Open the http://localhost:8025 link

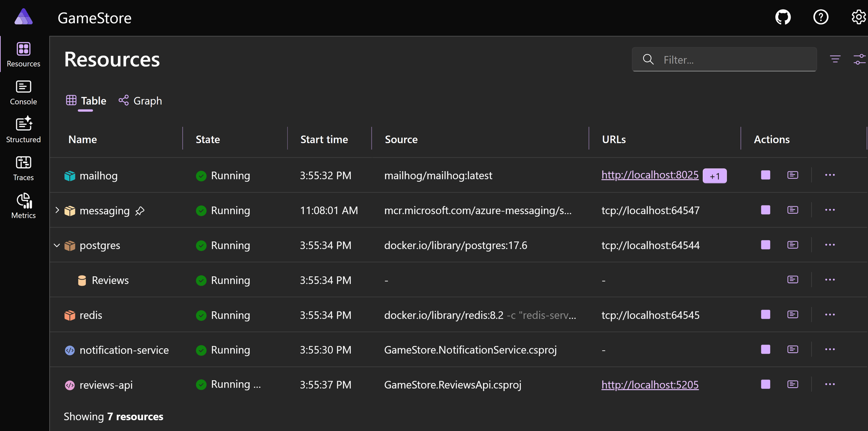pyautogui.click(x=650, y=175)
